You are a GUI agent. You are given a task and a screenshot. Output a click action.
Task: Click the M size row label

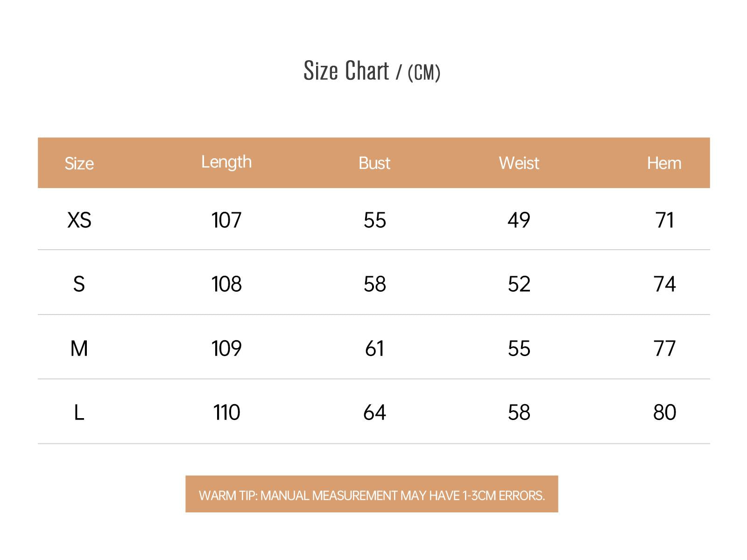coord(79,348)
